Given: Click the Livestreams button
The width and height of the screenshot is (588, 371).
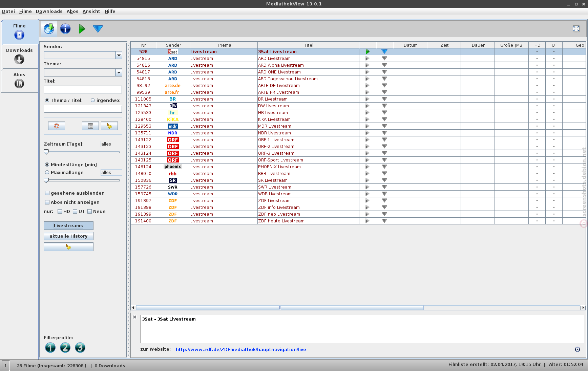Looking at the screenshot, I should pyautogui.click(x=68, y=226).
